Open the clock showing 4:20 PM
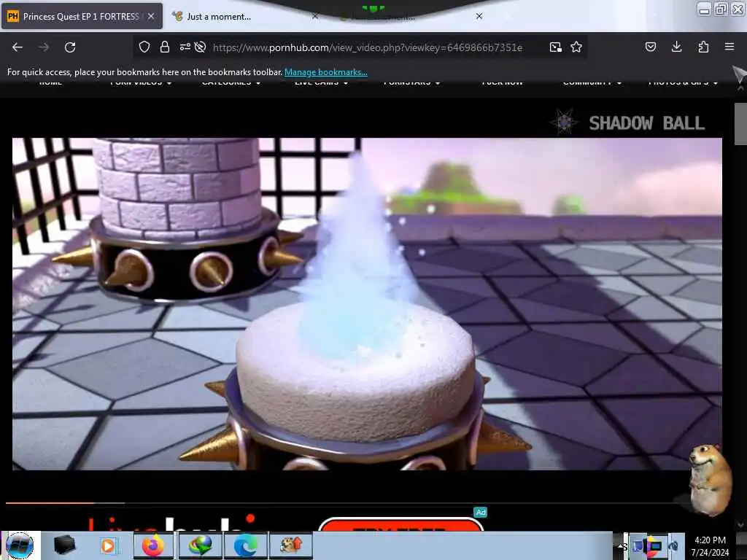The image size is (747, 560). pyautogui.click(x=710, y=546)
